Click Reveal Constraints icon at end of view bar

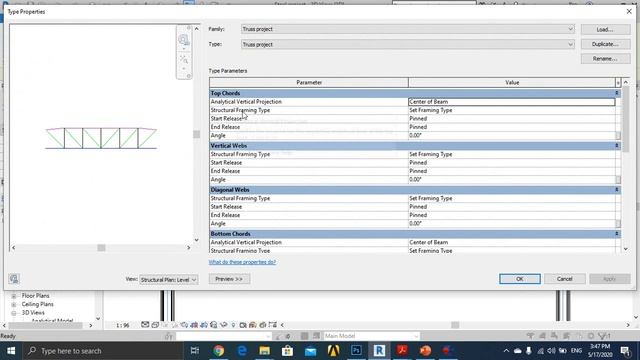tap(272, 325)
